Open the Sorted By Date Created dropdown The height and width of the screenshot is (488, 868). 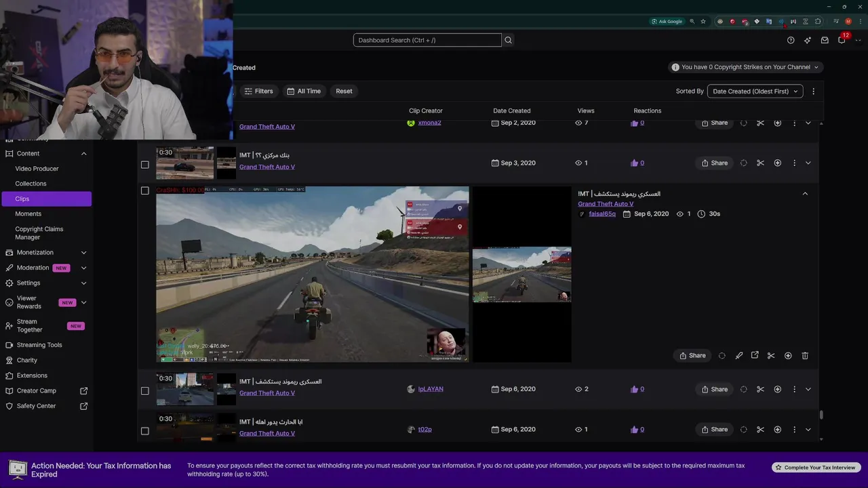755,91
